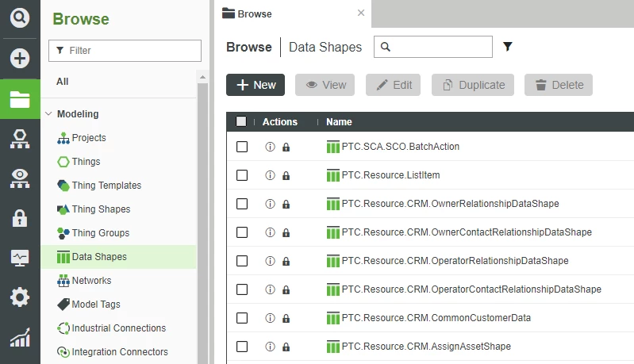Click info icon for OperatorRelationshipDataShape row

pos(270,261)
